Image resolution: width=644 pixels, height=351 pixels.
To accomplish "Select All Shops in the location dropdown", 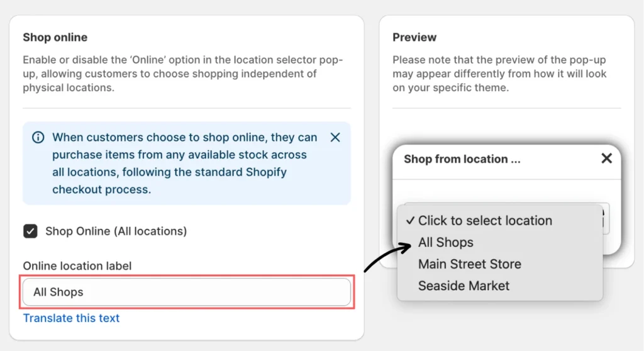I will coord(445,242).
